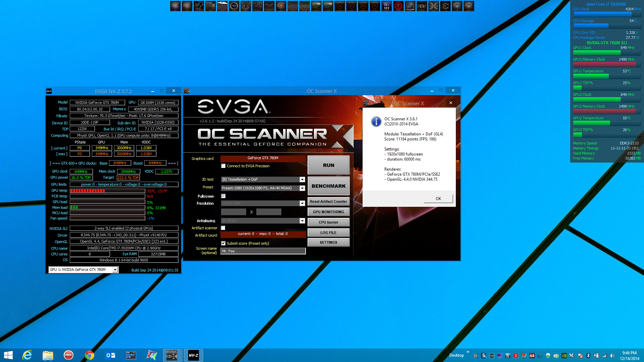The image size is (644, 362).
Task: Click the Driver value R344.75 in NV-Z
Action: [x=124, y=235]
